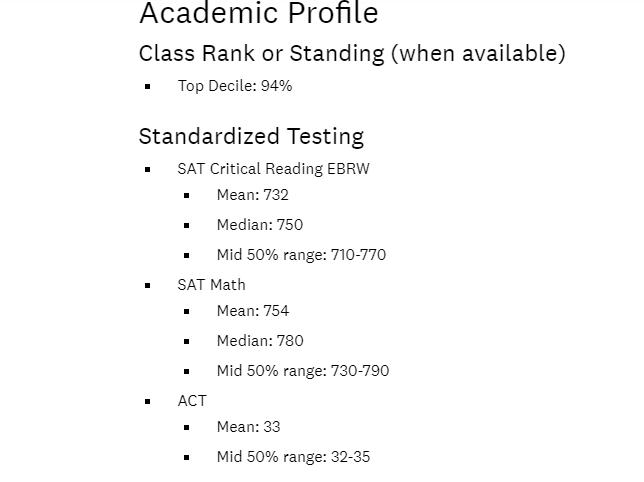Click the Top Decile: 94% line
Viewport: 644px width, 482px height.
(235, 86)
